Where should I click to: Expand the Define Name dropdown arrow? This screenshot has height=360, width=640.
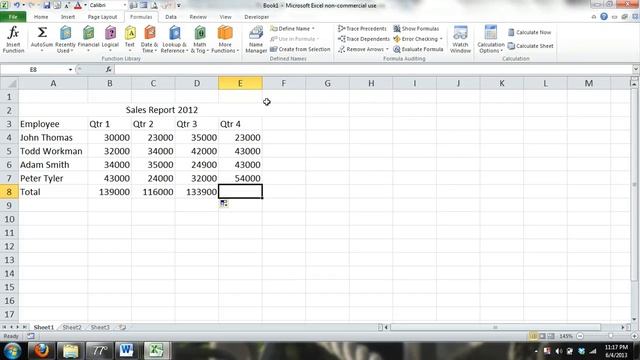pos(313,29)
